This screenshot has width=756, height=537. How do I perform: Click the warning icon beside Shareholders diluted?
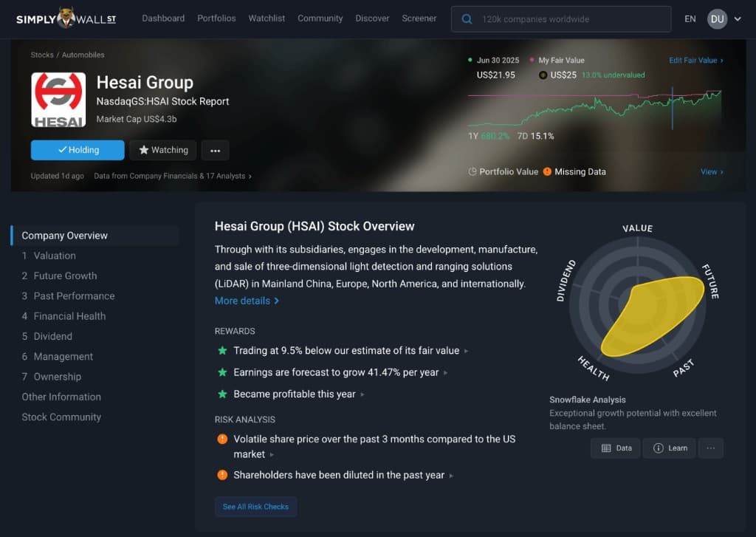tap(222, 475)
